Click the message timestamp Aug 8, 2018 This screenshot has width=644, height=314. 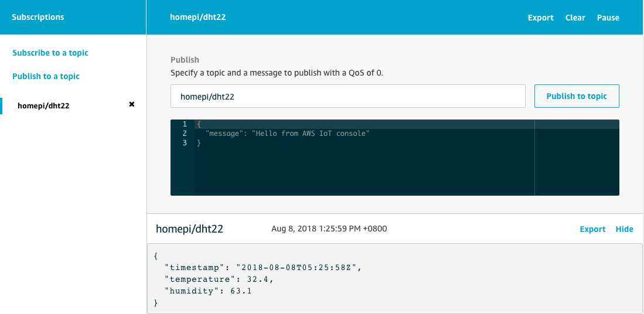tap(329, 228)
